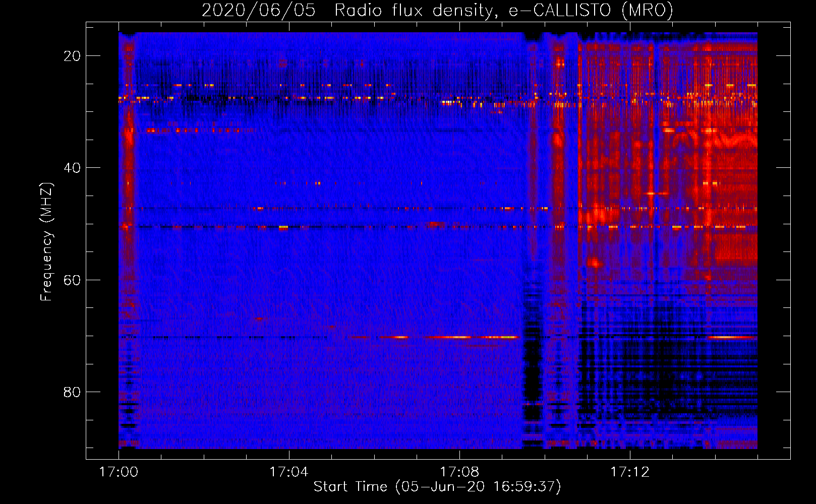This screenshot has width=816, height=504.
Task: Select the 17:08 time axis label
Action: click(x=459, y=472)
